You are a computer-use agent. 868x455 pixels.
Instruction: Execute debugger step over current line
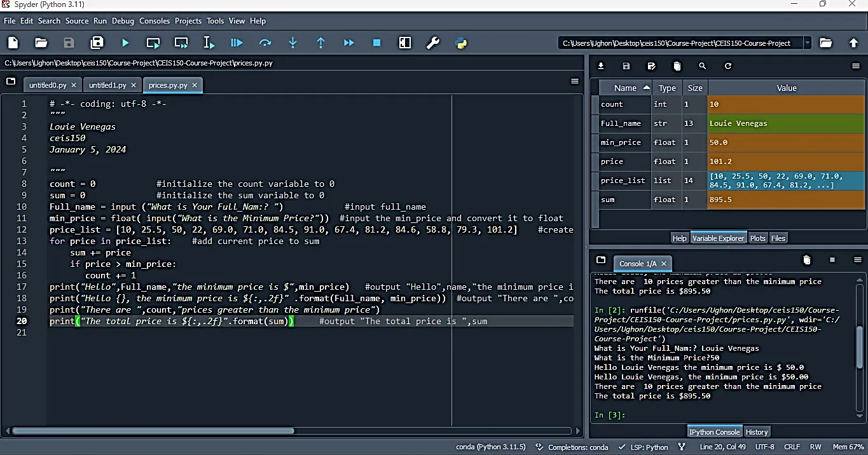pyautogui.click(x=265, y=43)
